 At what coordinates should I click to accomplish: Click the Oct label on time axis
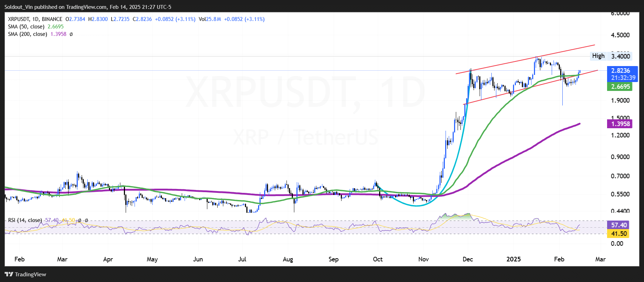378,259
